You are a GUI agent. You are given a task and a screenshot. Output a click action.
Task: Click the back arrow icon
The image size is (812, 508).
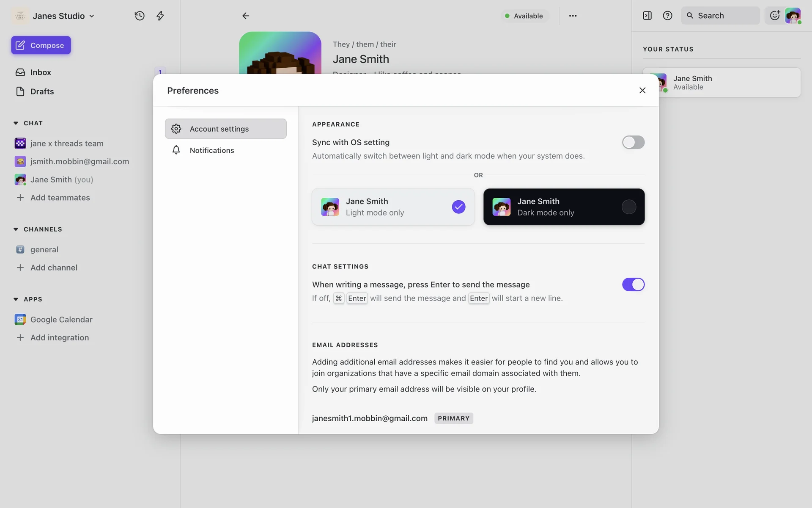[x=246, y=16]
